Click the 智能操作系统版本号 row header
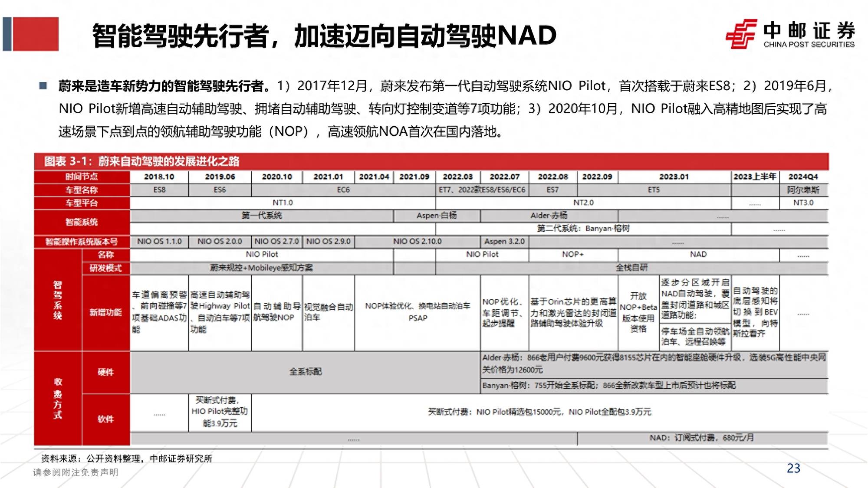Screen dimensions: 868x488 (x=82, y=242)
